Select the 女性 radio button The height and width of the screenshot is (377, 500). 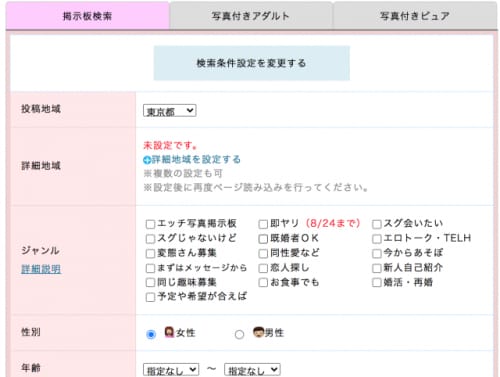[151, 334]
